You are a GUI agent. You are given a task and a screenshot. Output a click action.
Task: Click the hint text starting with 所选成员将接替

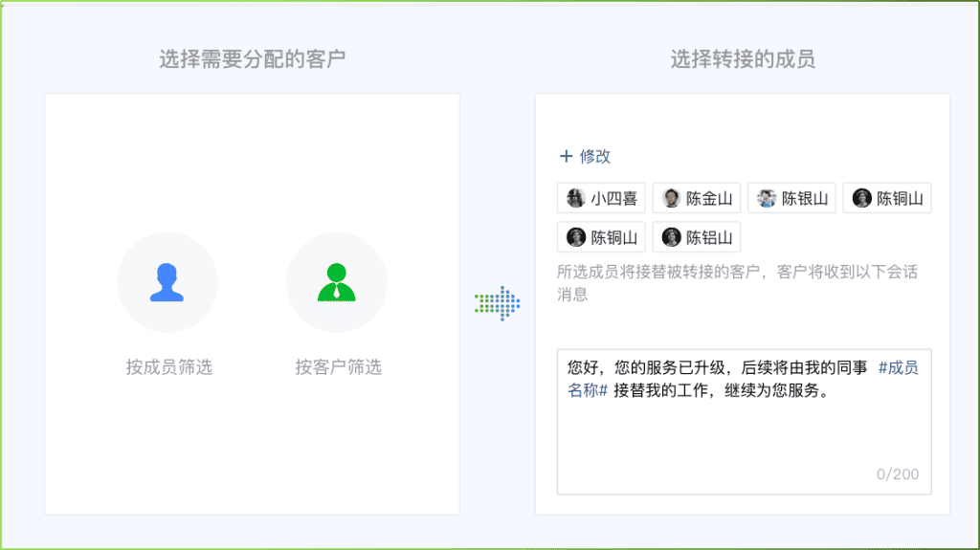click(x=737, y=273)
